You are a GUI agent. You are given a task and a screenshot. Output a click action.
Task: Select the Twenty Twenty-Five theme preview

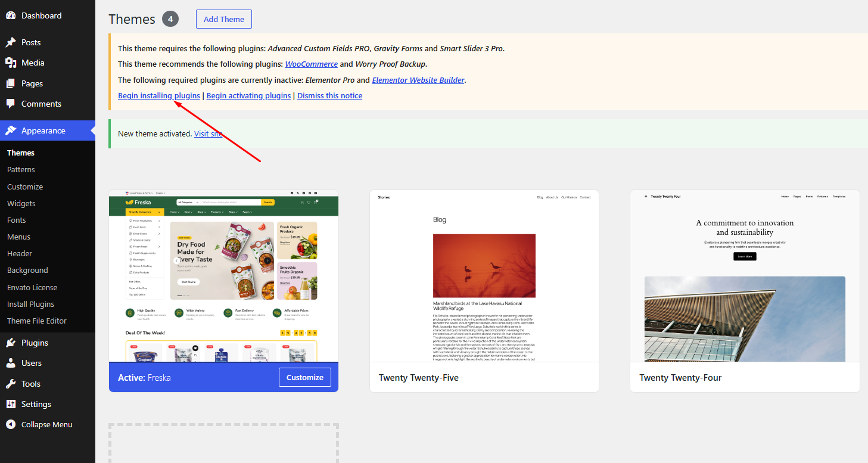[x=484, y=276]
